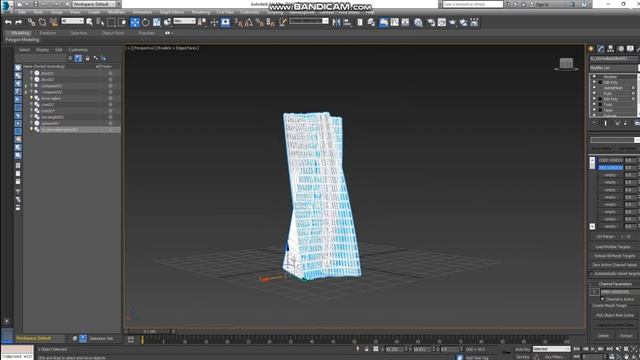
Task: Click the Load Multiple Targets button
Action: pos(613,247)
